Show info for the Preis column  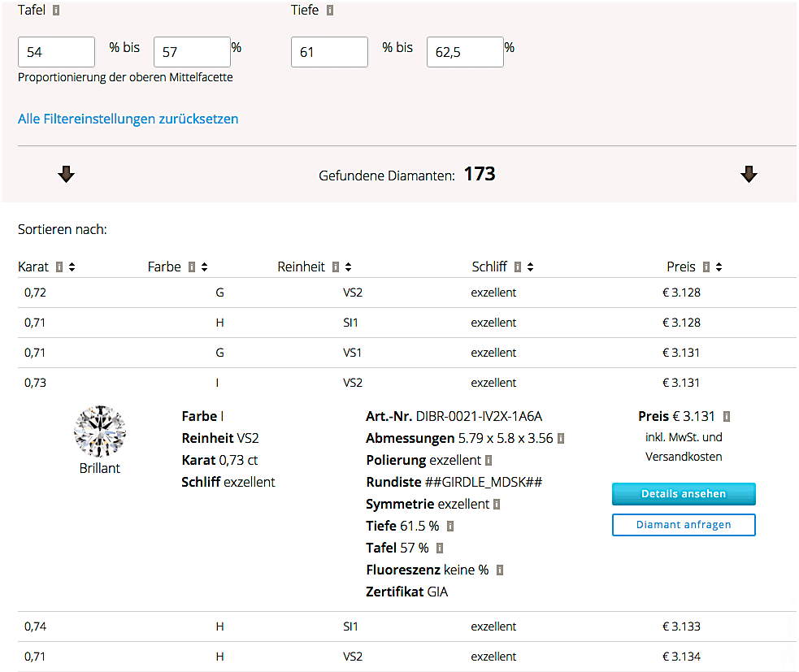706,267
